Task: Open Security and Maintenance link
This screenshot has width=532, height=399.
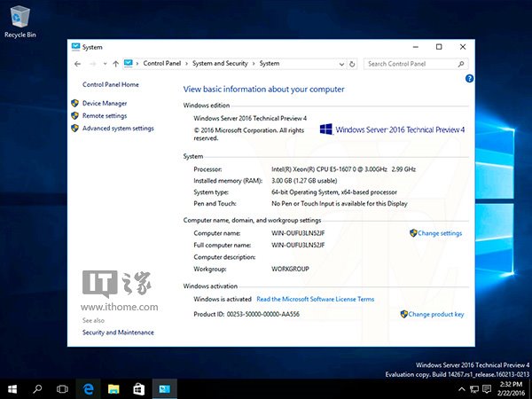Action: coord(118,332)
